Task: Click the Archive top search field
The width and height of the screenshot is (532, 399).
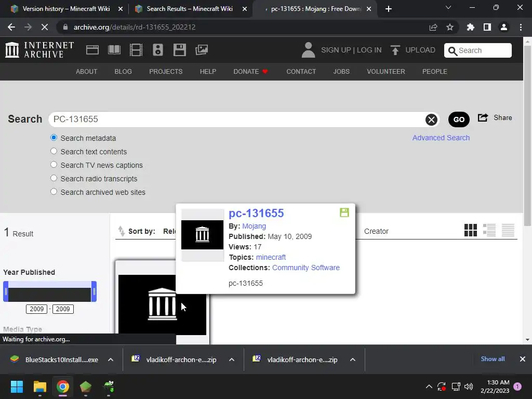Action: coord(478,50)
